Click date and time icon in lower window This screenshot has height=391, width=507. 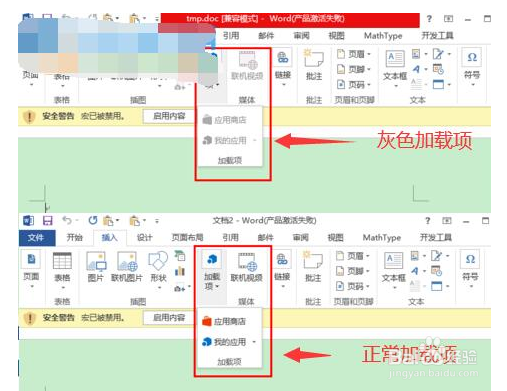click(437, 271)
